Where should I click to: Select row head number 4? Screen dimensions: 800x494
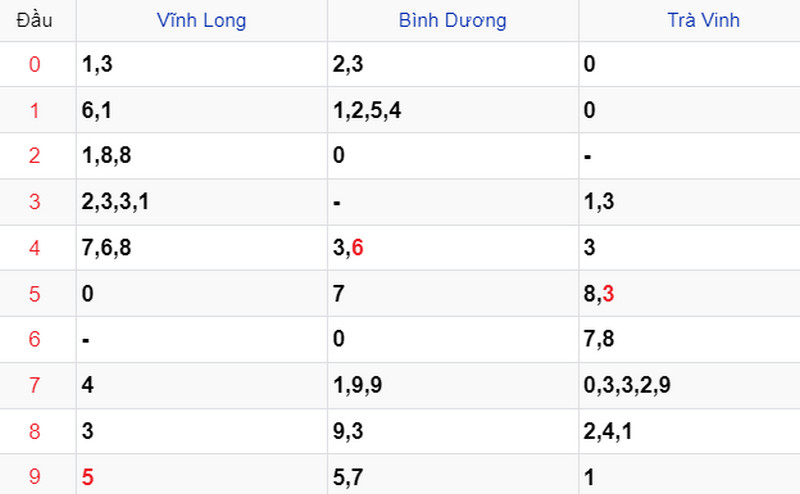(34, 248)
